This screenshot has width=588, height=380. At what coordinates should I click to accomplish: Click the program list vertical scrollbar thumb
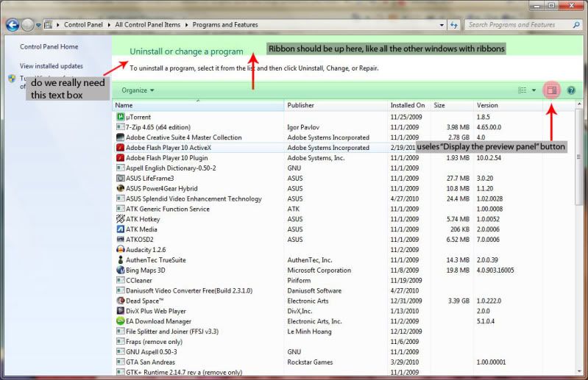click(578, 157)
